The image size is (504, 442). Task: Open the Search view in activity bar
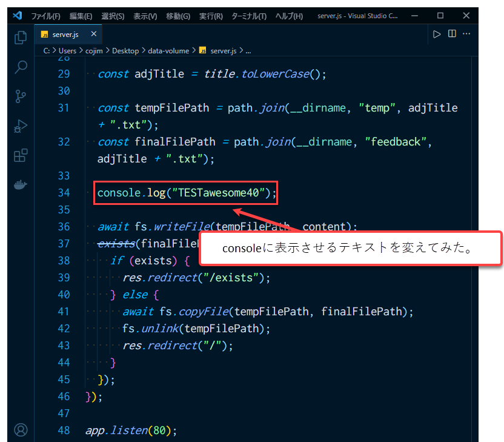pyautogui.click(x=21, y=67)
